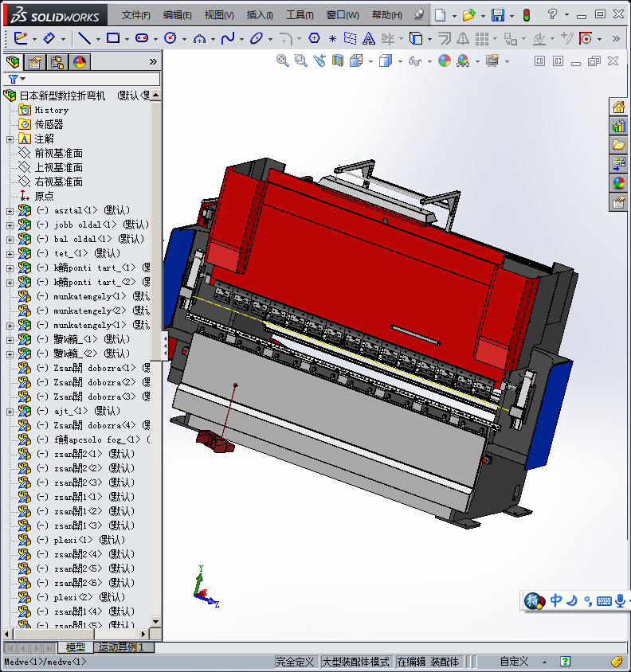
Task: Click the status bar help question icon
Action: coord(566,662)
